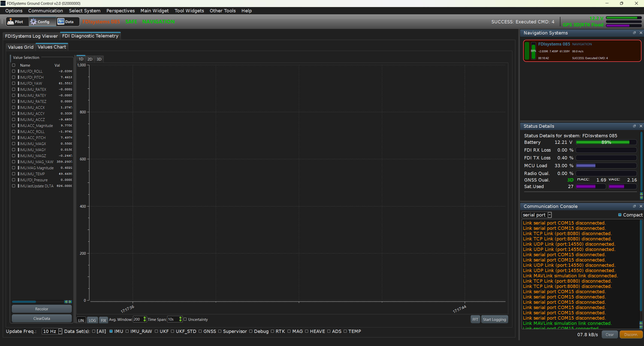Open the Options menu
The width and height of the screenshot is (644, 346).
click(x=14, y=11)
